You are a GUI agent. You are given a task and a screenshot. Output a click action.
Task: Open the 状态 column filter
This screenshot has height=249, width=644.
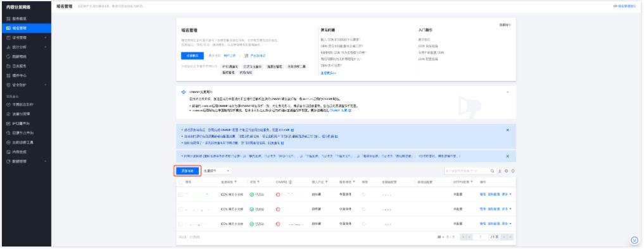pos(258,182)
